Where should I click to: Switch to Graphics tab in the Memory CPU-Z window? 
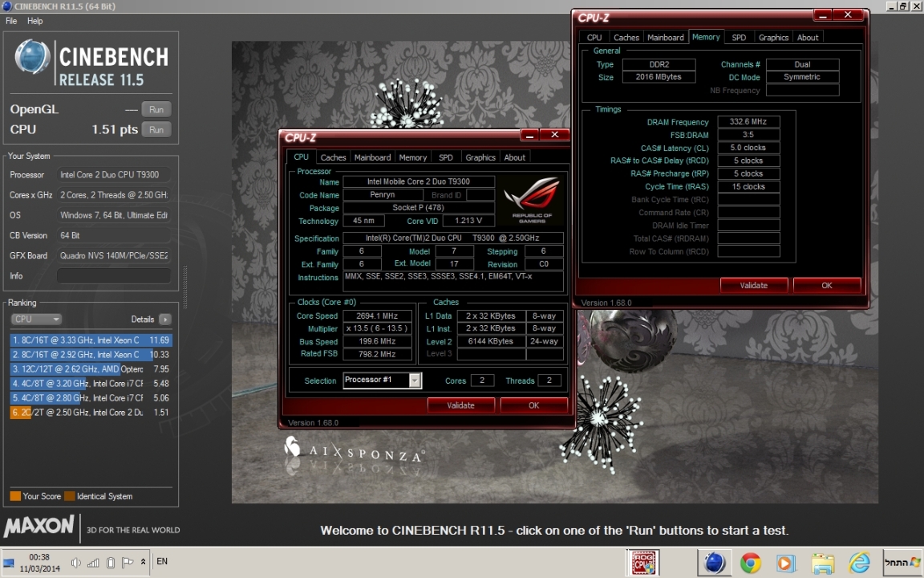pyautogui.click(x=774, y=37)
